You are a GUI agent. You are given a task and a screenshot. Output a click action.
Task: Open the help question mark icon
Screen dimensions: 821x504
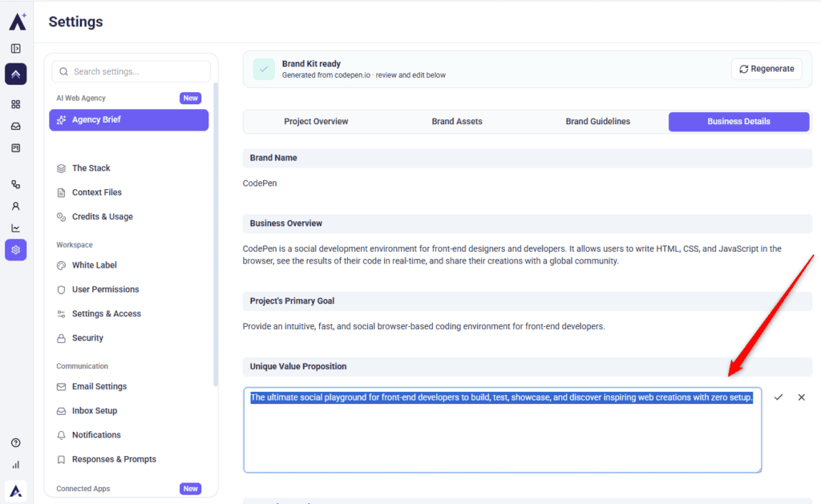click(16, 443)
